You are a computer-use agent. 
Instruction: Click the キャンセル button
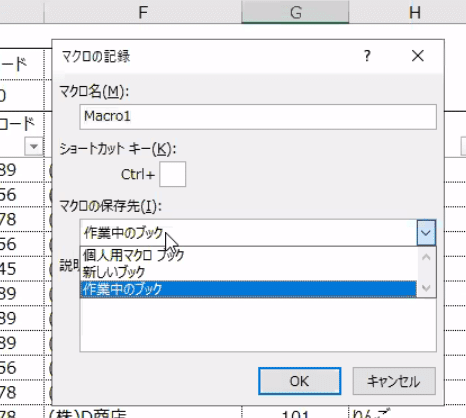click(394, 381)
